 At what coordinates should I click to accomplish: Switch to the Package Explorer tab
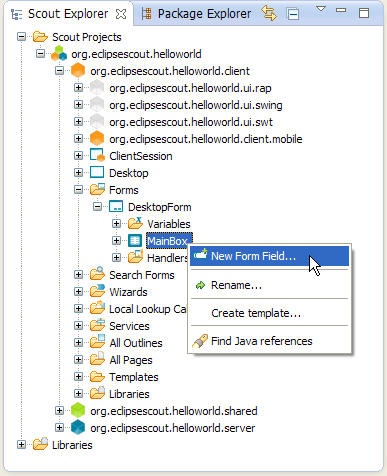[x=196, y=14]
